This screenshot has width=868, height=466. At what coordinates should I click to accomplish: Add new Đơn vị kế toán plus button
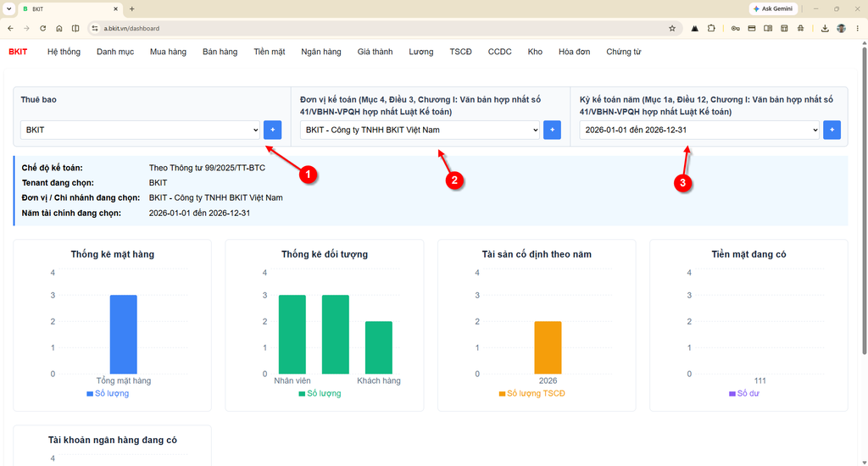(x=552, y=130)
